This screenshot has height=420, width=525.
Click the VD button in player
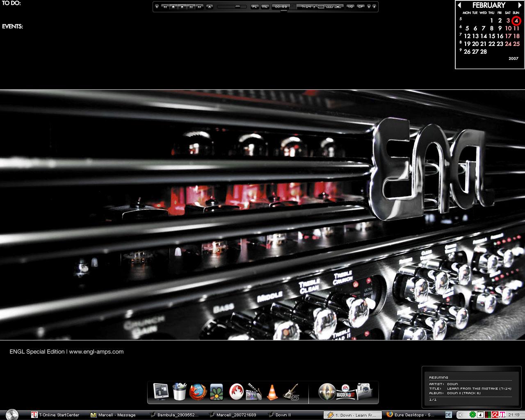pyautogui.click(x=350, y=7)
